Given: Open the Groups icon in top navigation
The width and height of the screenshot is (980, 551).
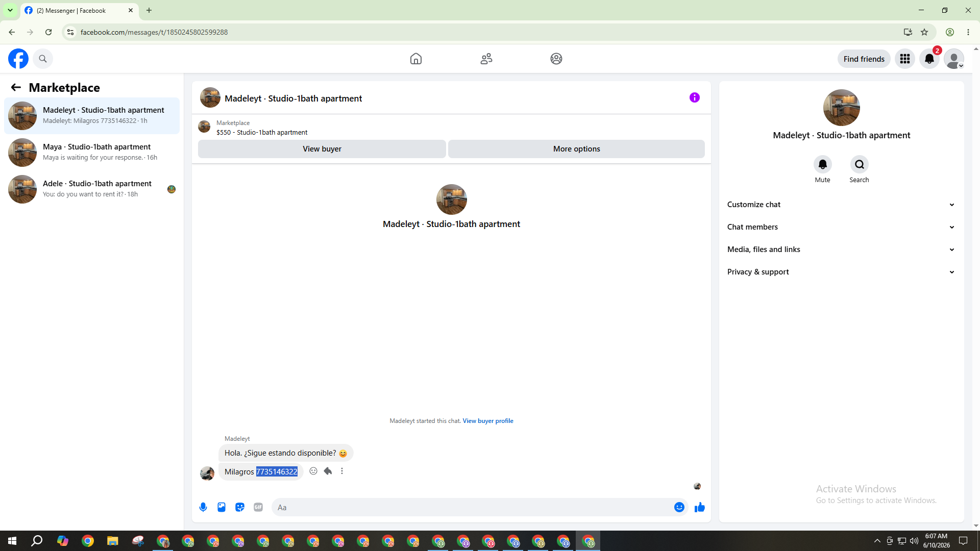Looking at the screenshot, I should click(x=556, y=59).
